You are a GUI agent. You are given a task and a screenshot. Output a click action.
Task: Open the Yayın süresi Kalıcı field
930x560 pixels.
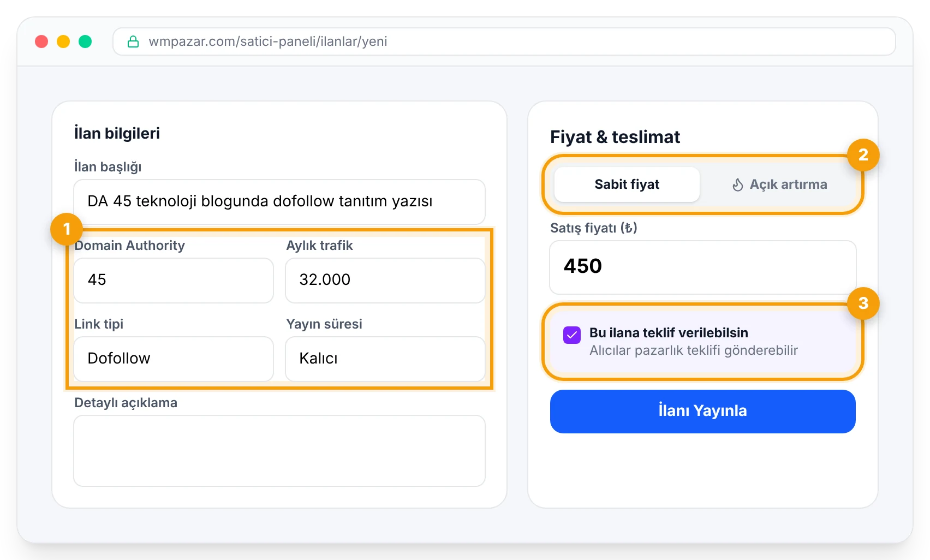pyautogui.click(x=385, y=359)
